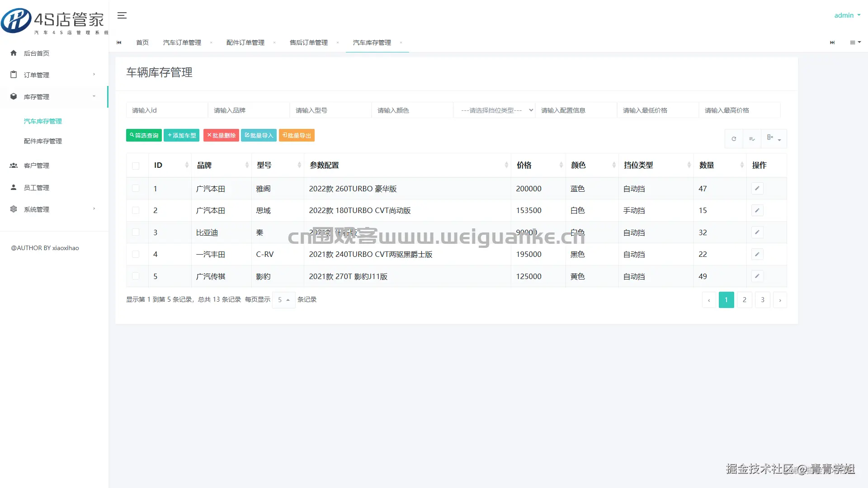Sort by the ID column
This screenshot has width=868, height=488.
coord(170,166)
